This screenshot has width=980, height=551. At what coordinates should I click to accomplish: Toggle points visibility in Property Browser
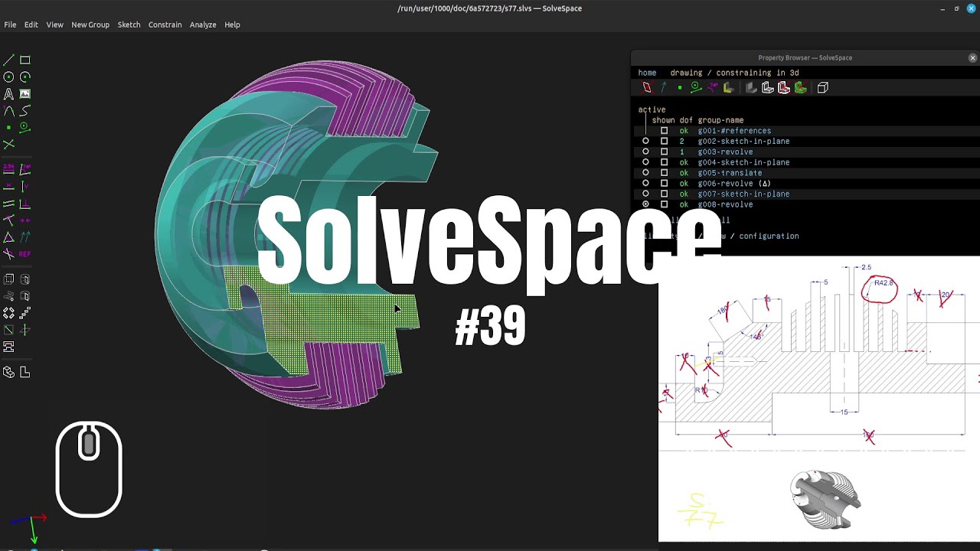679,87
